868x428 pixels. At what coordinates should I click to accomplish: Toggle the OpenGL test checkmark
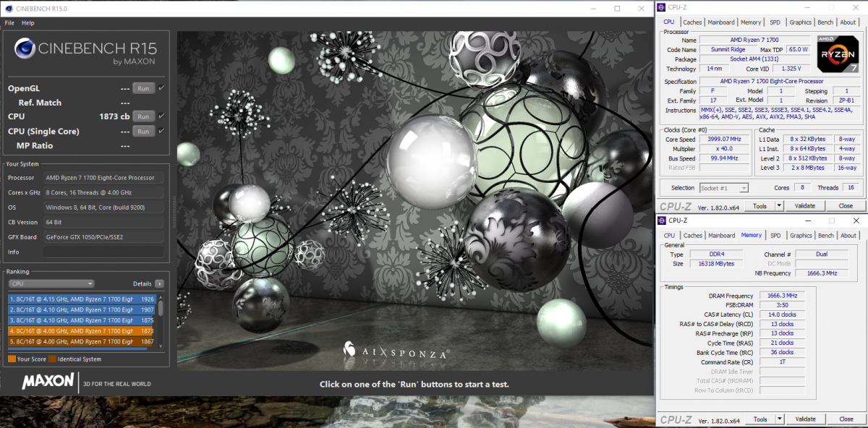pos(161,87)
